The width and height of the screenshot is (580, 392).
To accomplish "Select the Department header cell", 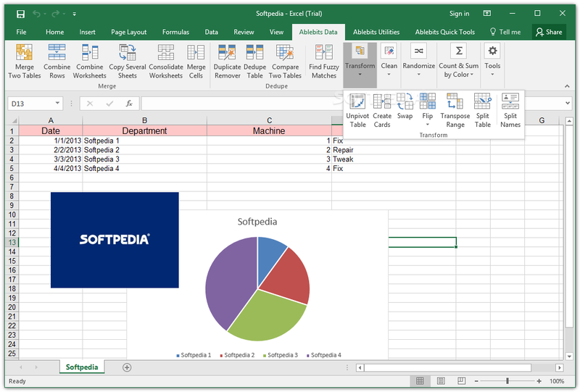I will 144,131.
